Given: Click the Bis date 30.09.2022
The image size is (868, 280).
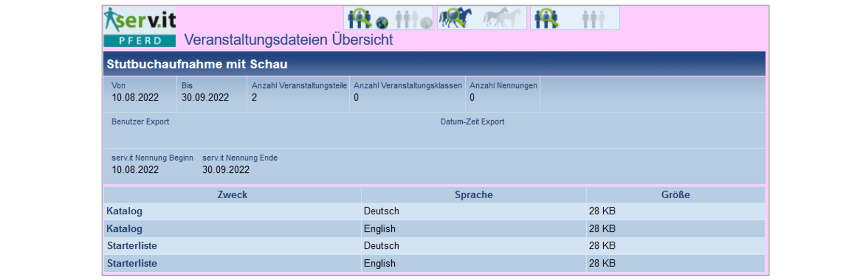Looking at the screenshot, I should [205, 97].
